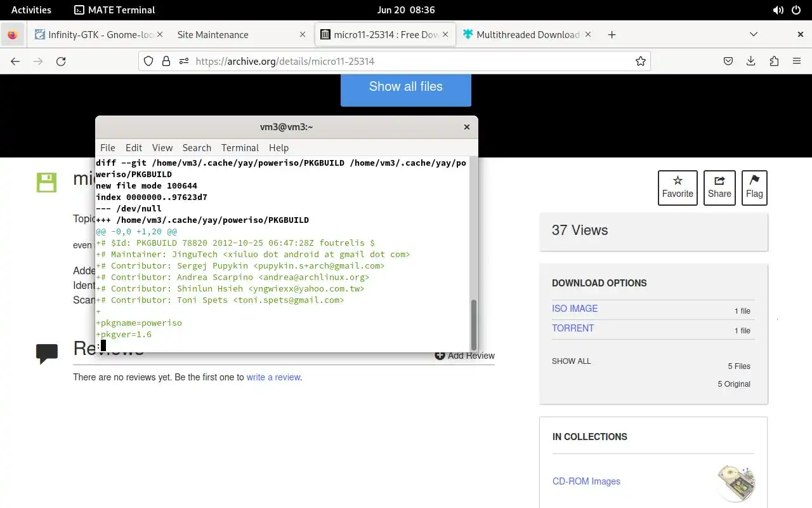Click MATE Terminal in the top panel
Viewport: 812px width, 508px height.
coord(114,10)
